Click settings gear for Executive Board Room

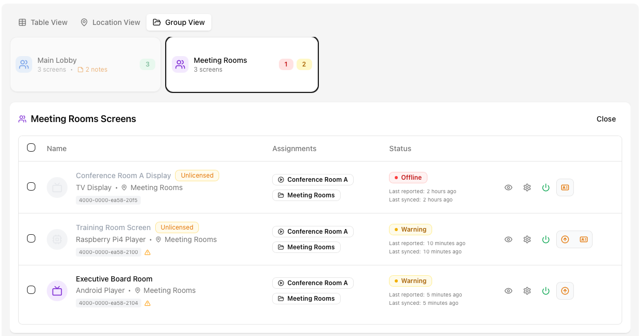[x=527, y=291]
